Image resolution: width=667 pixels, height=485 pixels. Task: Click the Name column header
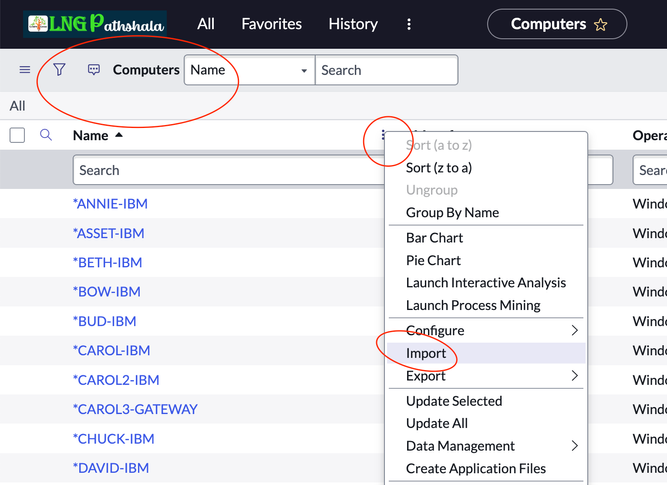91,135
